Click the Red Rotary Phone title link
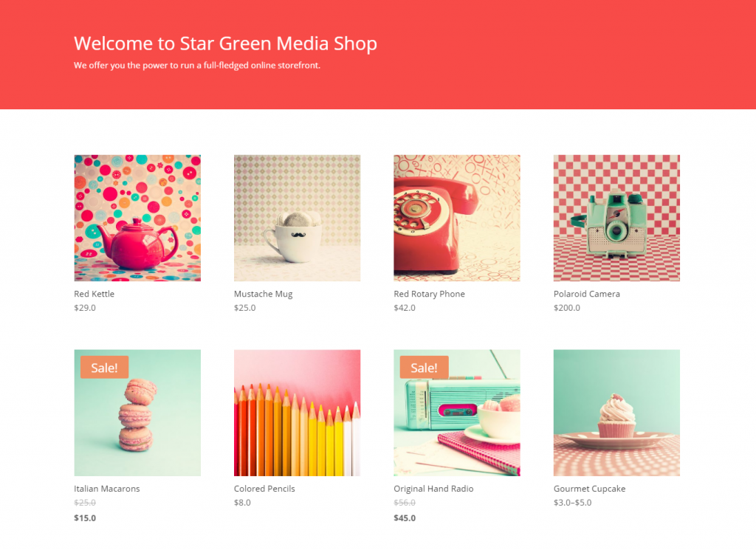This screenshot has height=550, width=756. tap(429, 294)
